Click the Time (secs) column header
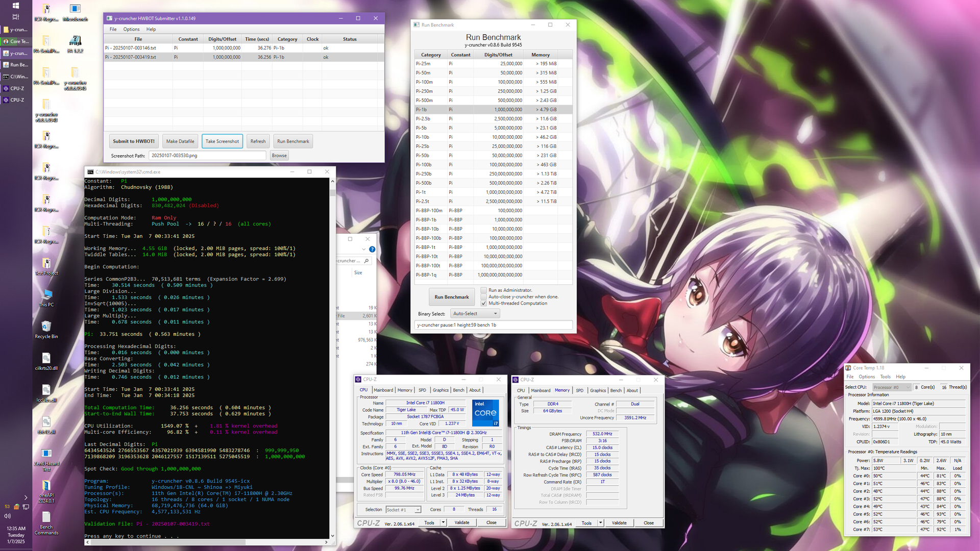Viewport: 980px width, 551px height. pyautogui.click(x=257, y=39)
